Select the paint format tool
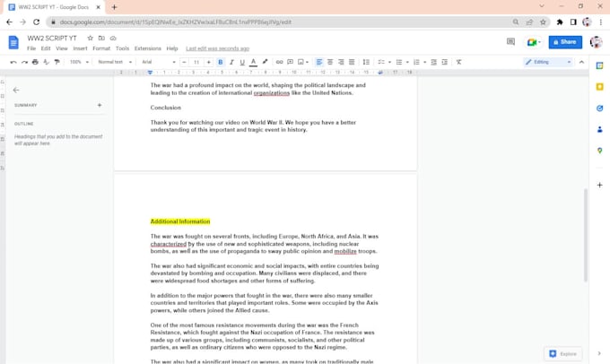This screenshot has width=610, height=364. pyautogui.click(x=57, y=62)
